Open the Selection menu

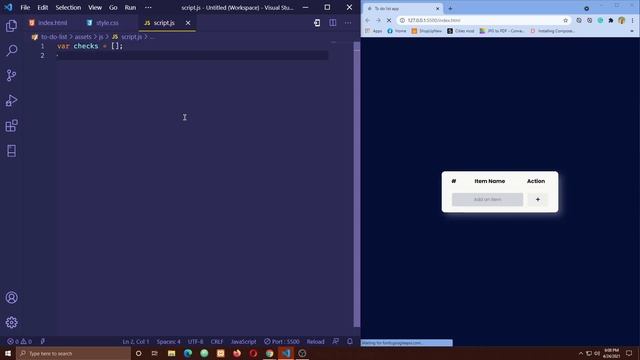(68, 7)
